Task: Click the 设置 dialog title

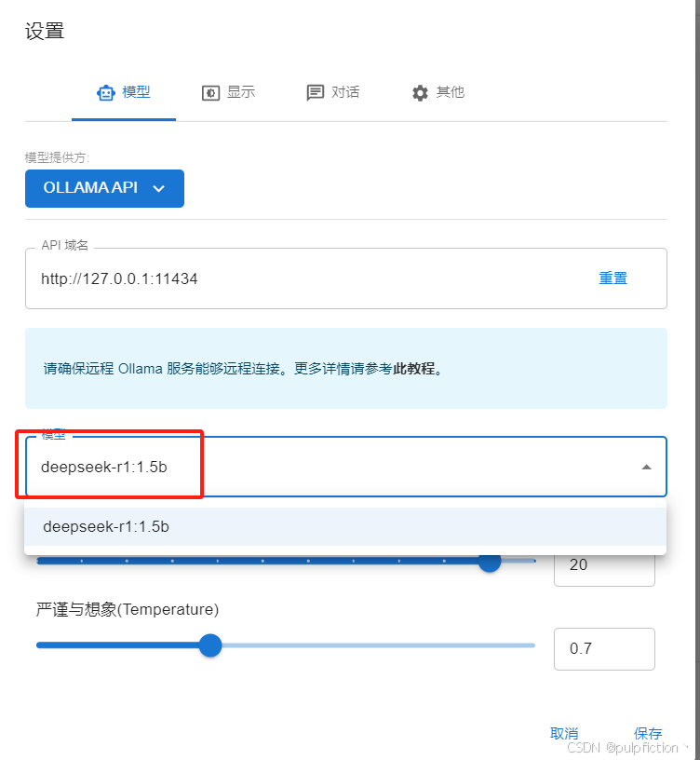Action: 45,31
